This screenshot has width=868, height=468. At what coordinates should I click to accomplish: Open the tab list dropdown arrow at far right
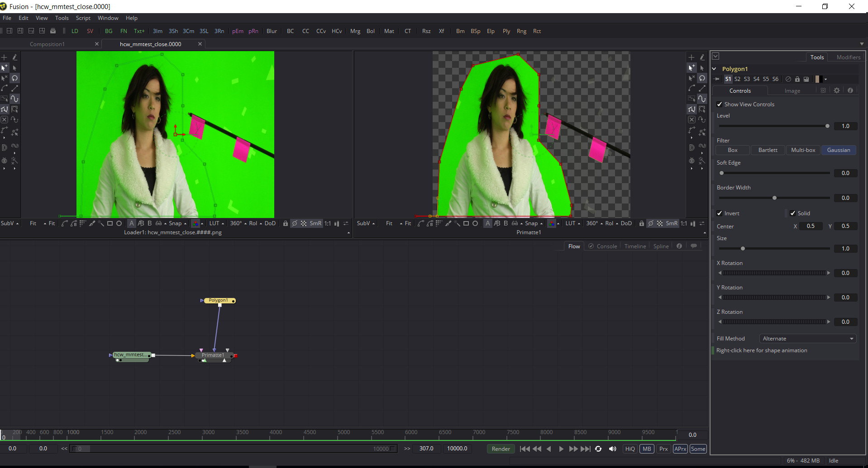coord(862,44)
